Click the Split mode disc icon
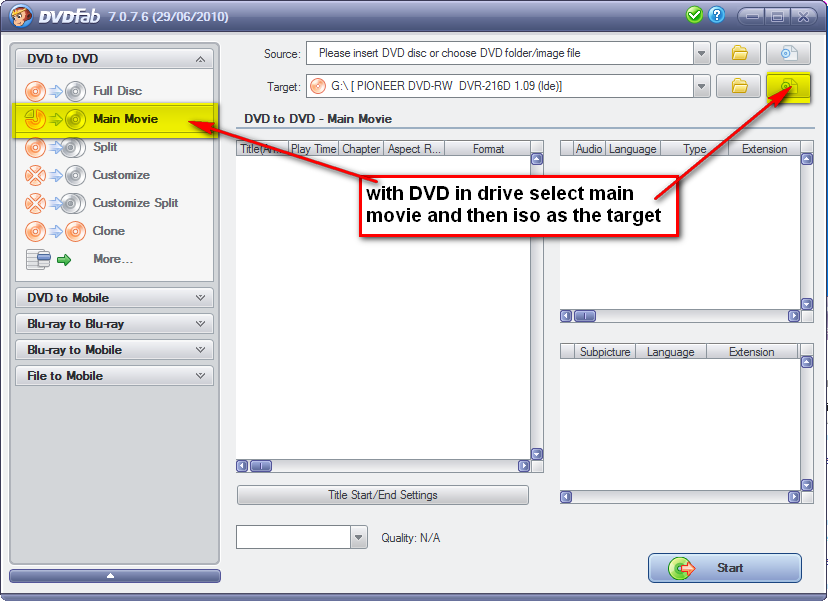Screen dimensions: 828x601 point(55,147)
